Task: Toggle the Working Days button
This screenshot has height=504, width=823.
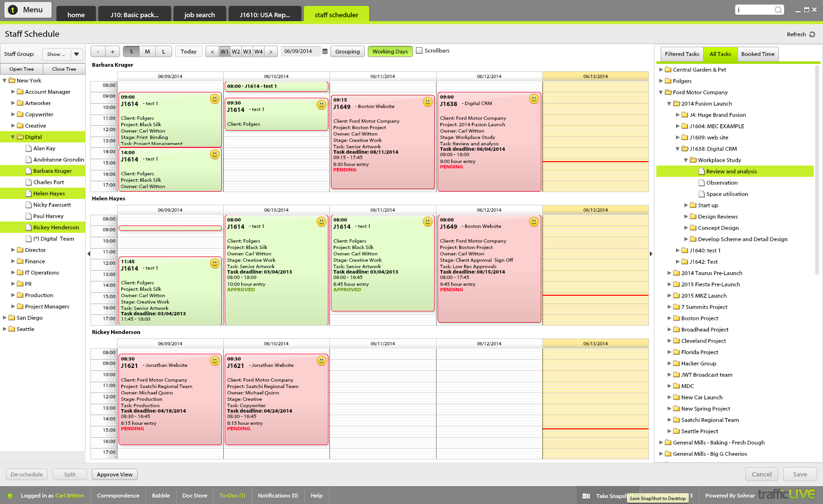Action: click(390, 52)
